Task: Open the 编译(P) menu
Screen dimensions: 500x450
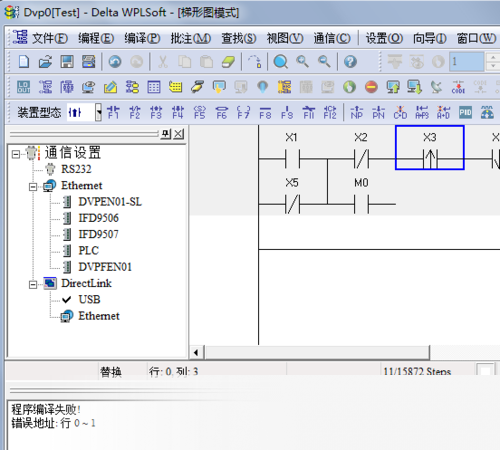Action: pyautogui.click(x=142, y=38)
